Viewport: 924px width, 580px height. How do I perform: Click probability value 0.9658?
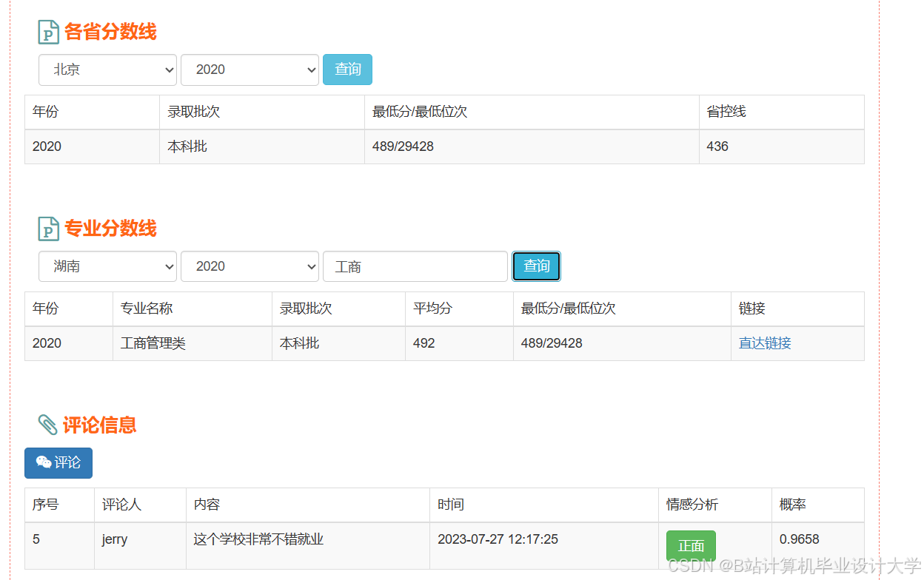pyautogui.click(x=800, y=539)
